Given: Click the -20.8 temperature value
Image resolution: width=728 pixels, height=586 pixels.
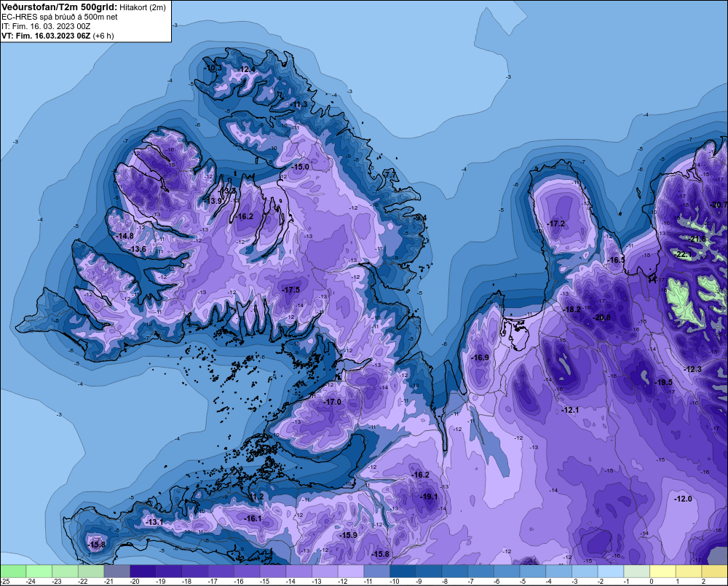Looking at the screenshot, I should 602,318.
